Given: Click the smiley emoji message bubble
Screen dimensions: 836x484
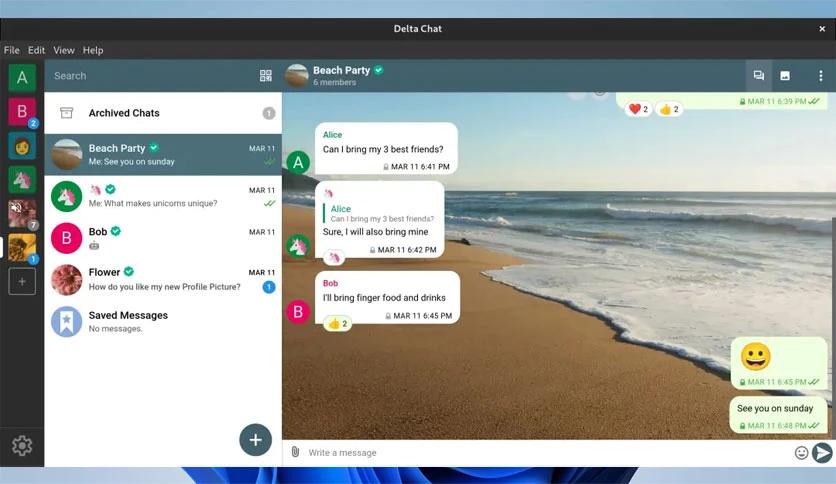Looking at the screenshot, I should pyautogui.click(x=779, y=364).
